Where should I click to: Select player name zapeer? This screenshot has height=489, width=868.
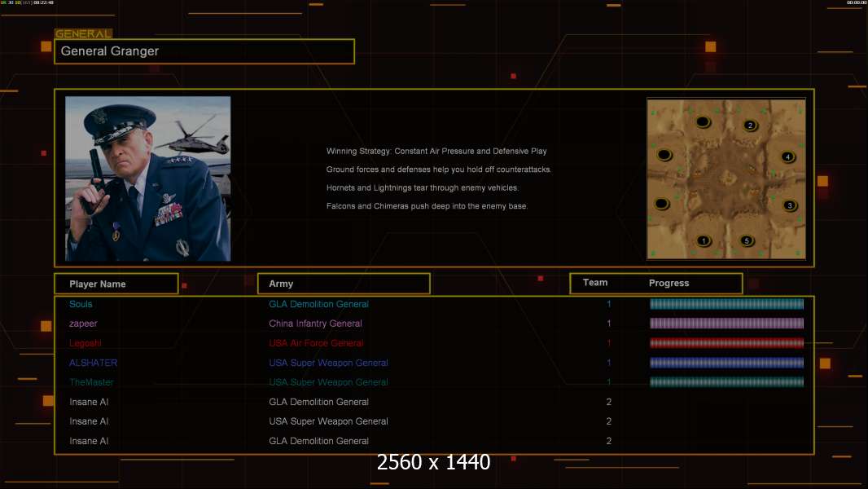tap(83, 324)
